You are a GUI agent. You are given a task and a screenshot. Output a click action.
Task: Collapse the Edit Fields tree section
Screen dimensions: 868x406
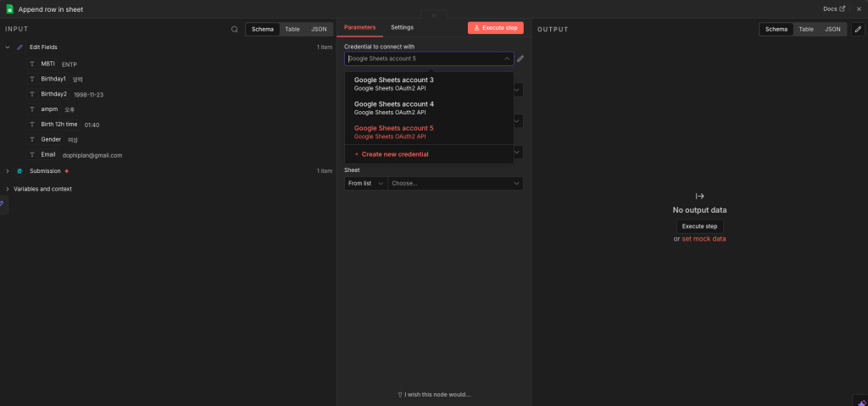click(x=8, y=47)
